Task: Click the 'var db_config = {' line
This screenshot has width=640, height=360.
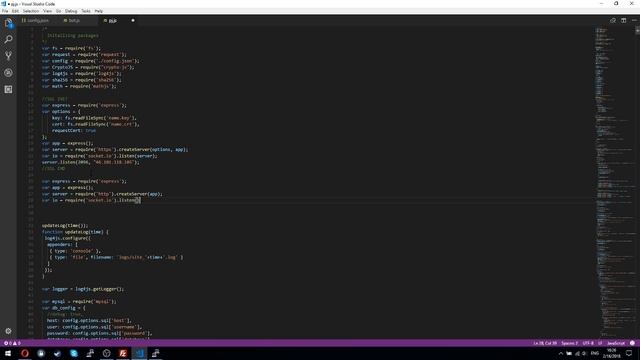Action: click(x=64, y=308)
